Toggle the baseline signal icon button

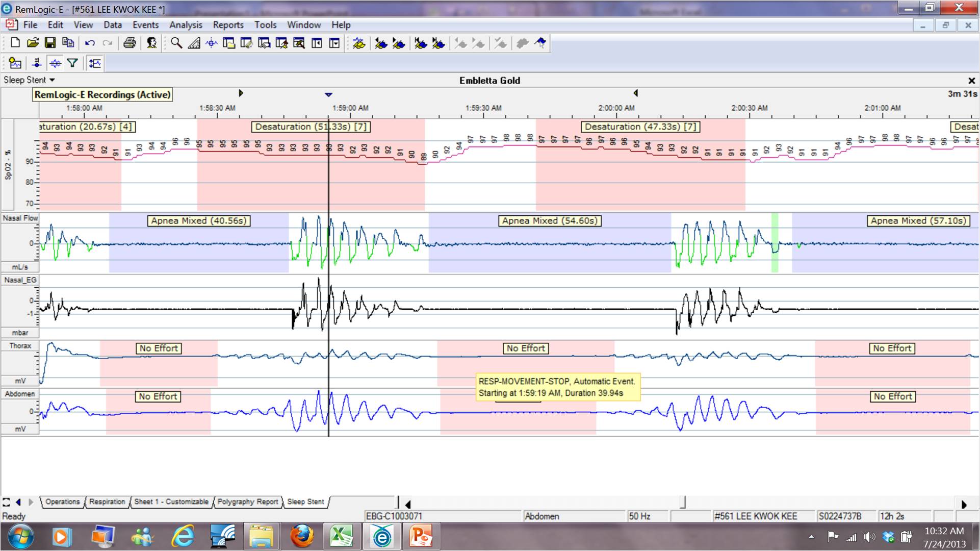(56, 63)
